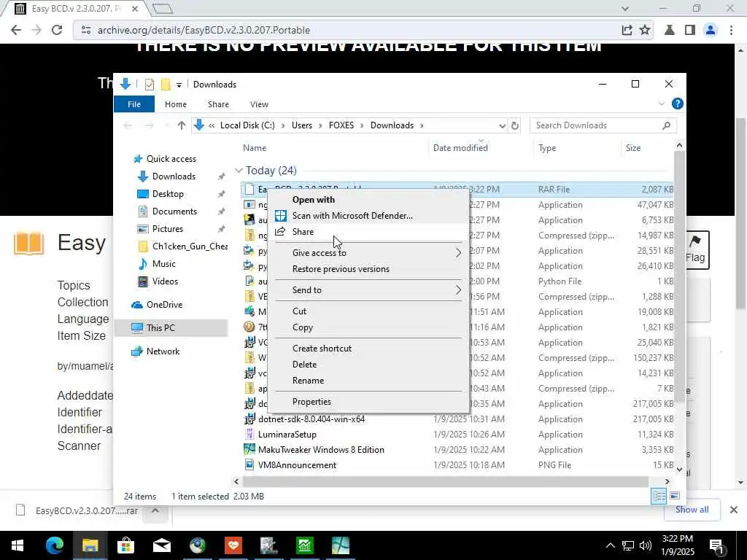Select Music in the navigation pane
The width and height of the screenshot is (747, 560).
click(x=163, y=264)
